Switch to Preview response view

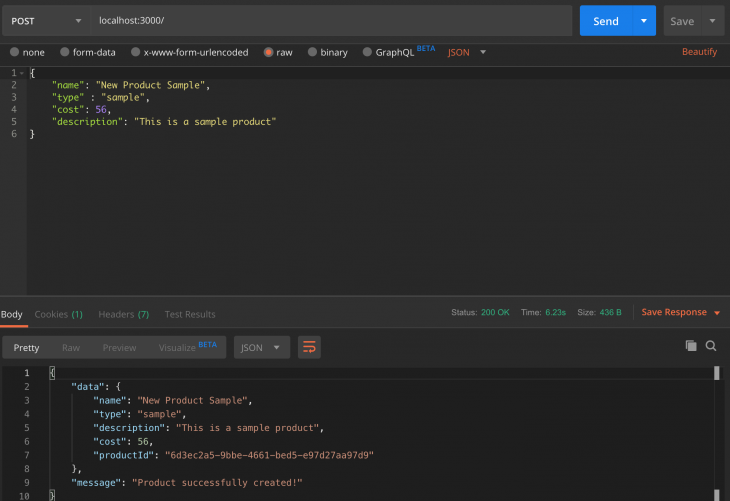coord(120,348)
